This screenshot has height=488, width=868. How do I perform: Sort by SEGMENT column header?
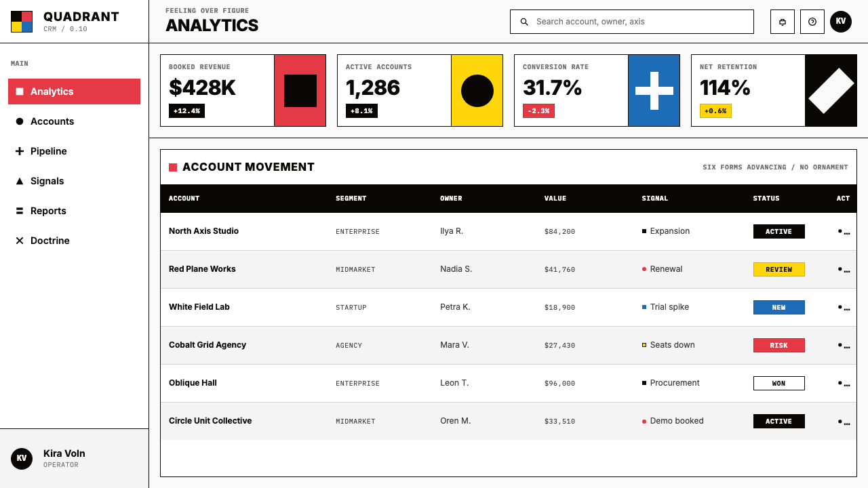click(351, 199)
